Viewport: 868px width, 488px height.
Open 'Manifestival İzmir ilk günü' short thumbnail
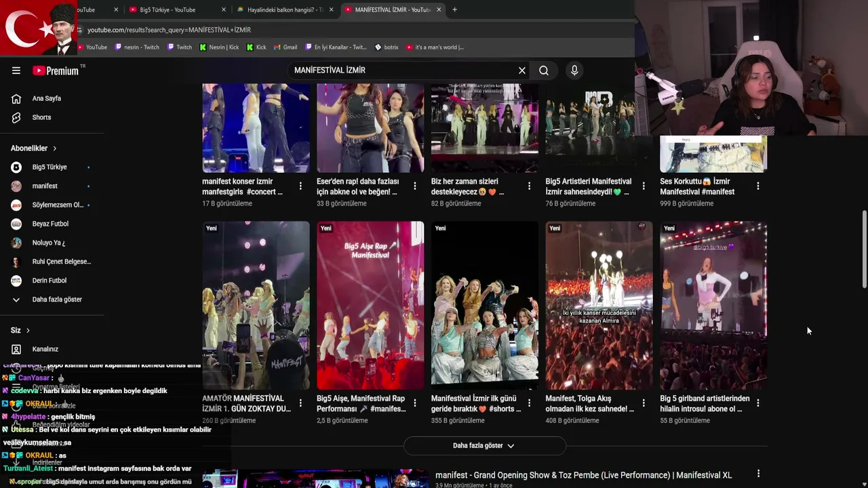pos(485,305)
